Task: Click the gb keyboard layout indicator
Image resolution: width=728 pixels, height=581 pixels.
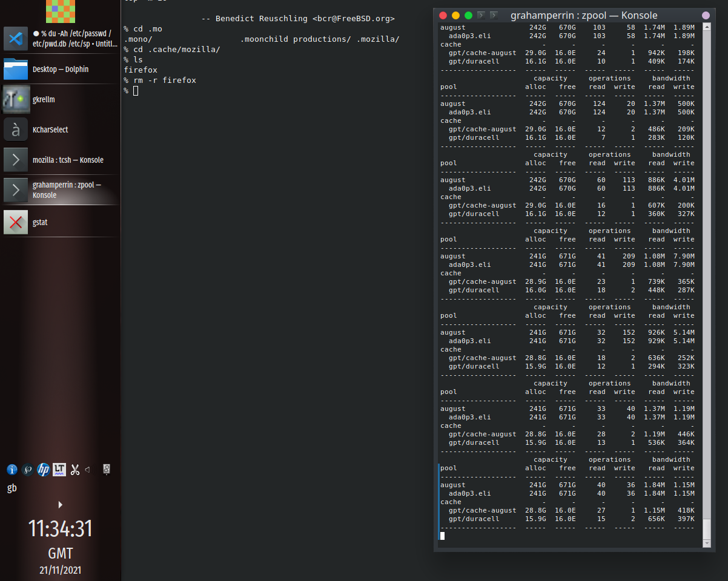Action: (x=12, y=488)
